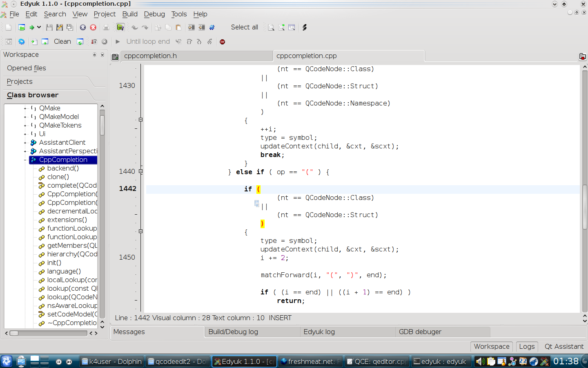
Task: Toggle the Qt Assistant dock button
Action: pyautogui.click(x=564, y=347)
